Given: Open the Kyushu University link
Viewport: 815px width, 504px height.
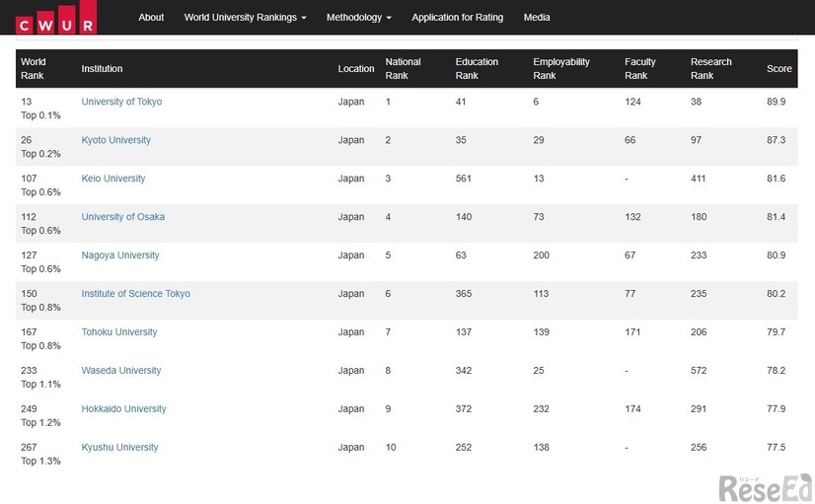Looking at the screenshot, I should pos(119,448).
